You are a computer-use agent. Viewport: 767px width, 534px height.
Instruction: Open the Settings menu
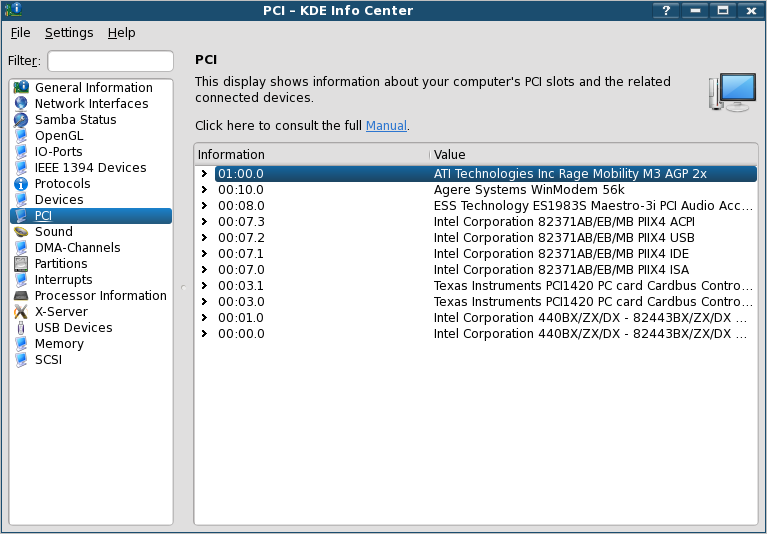point(69,33)
